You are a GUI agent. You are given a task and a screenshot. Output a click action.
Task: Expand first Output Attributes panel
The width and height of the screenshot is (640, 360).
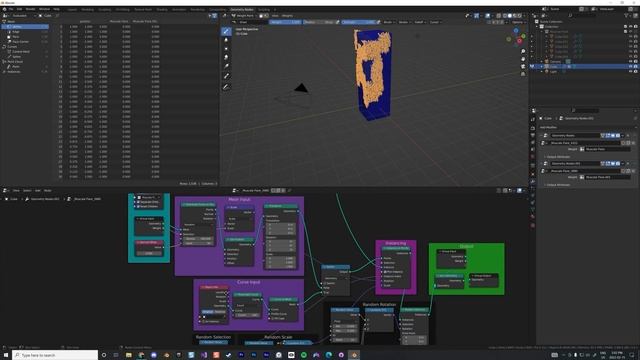click(558, 157)
